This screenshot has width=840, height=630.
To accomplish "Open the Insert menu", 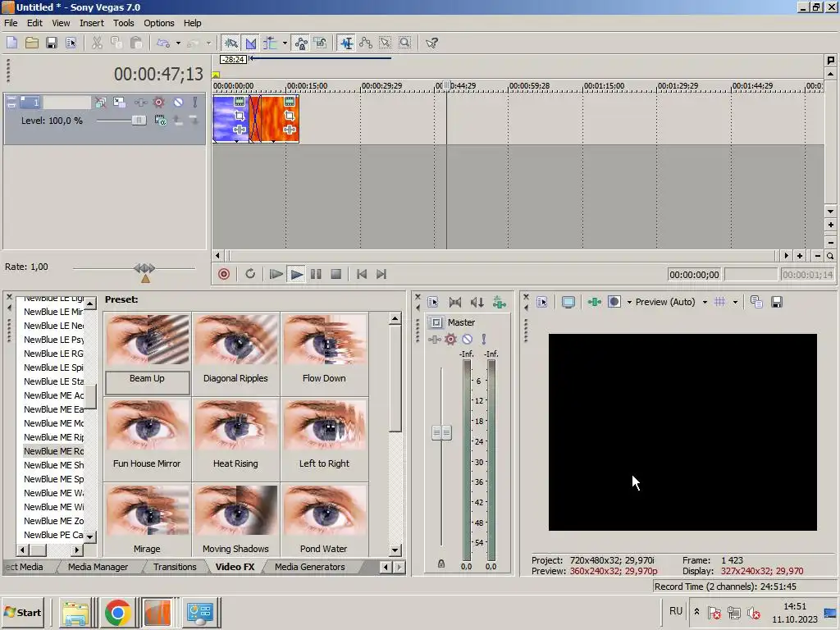I will tap(92, 23).
